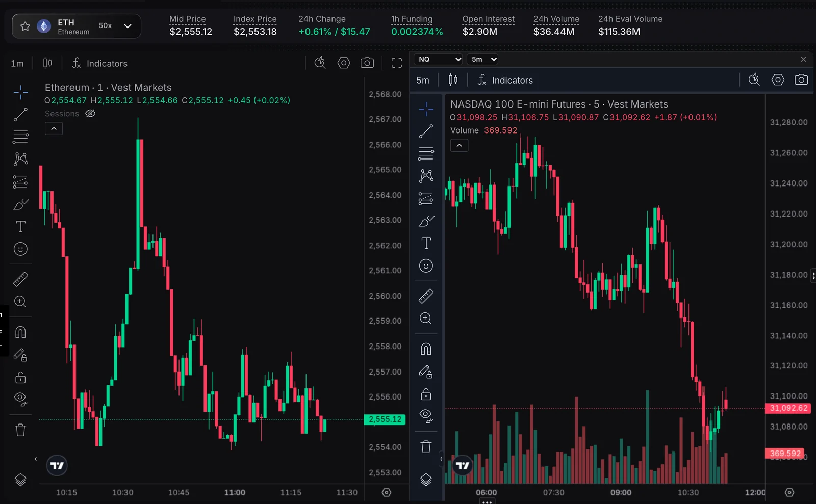Open the 5m timeframe dropdown selector
Screen dimensions: 816x504
482,59
